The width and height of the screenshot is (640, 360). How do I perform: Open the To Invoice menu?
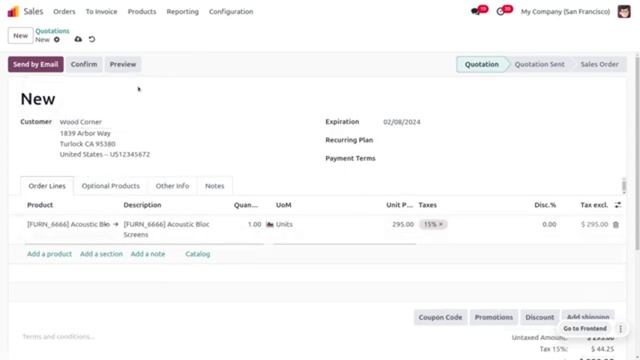tap(101, 11)
